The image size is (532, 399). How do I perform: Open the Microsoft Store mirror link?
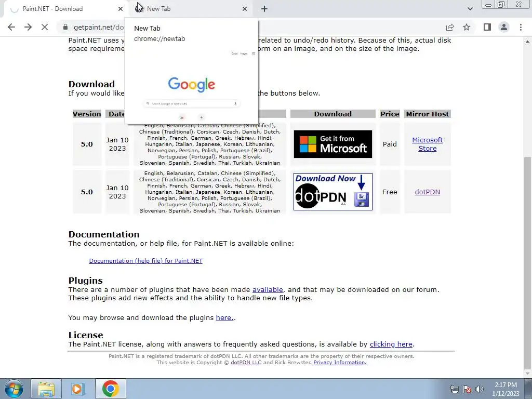(427, 144)
